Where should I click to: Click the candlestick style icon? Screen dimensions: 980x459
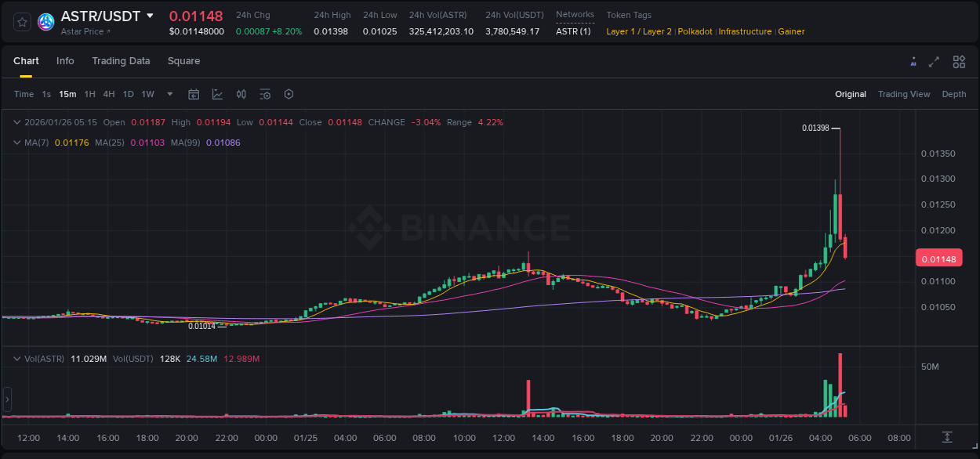coord(241,94)
